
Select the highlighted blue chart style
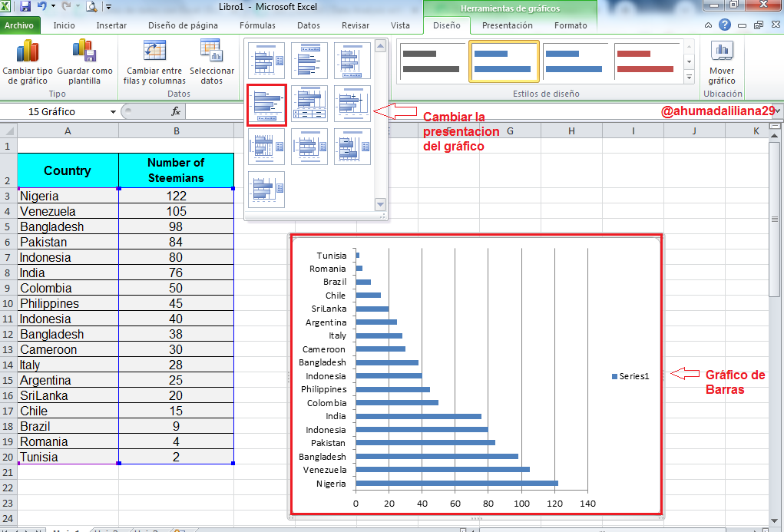[x=504, y=61]
